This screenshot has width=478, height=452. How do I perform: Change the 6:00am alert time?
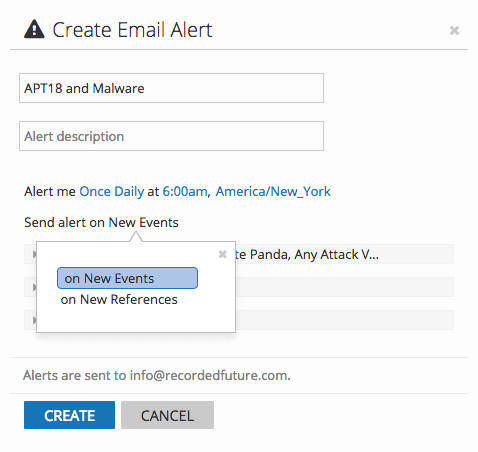tap(185, 191)
